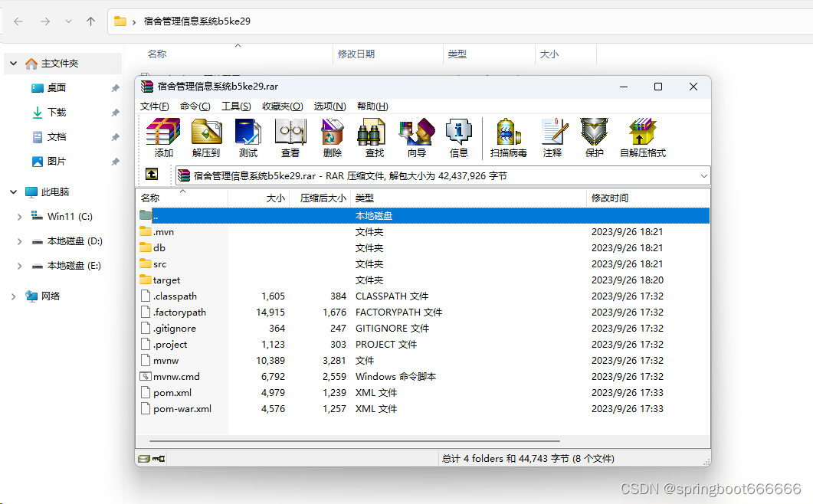The image size is (813, 504).
Task: Open the View (查看) tool
Action: click(290, 137)
